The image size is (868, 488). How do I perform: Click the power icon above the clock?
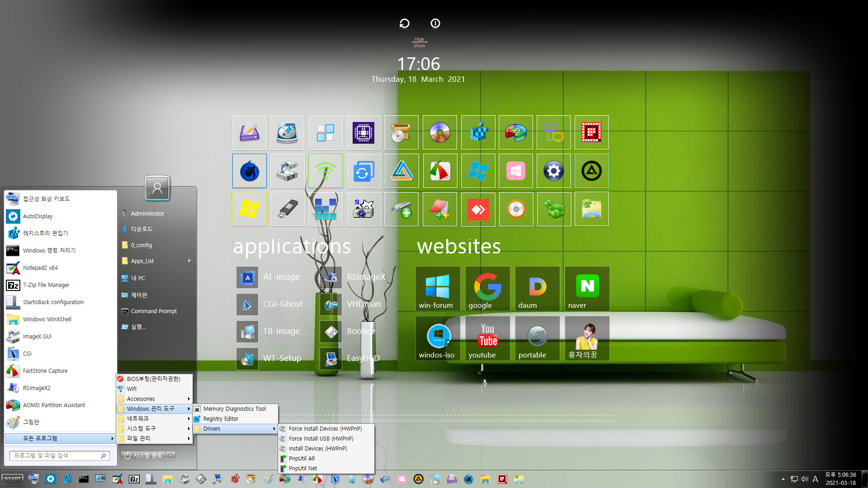[x=435, y=23]
